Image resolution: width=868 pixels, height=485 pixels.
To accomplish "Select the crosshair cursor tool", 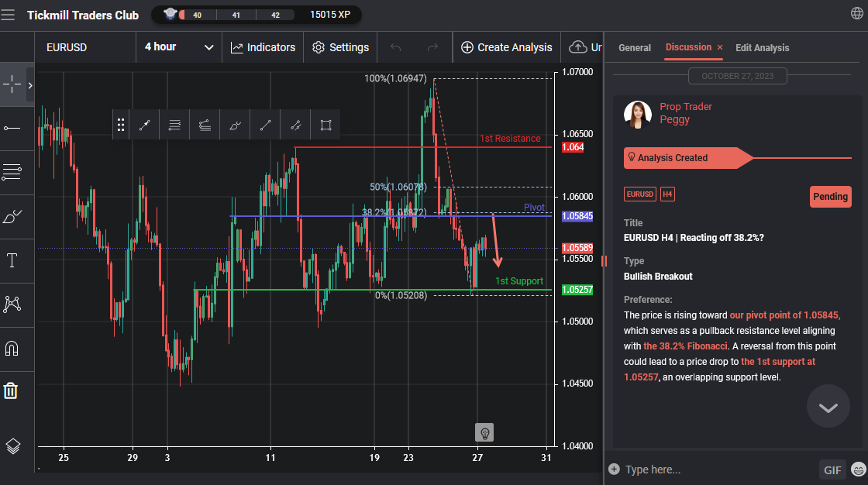I will (x=12, y=84).
